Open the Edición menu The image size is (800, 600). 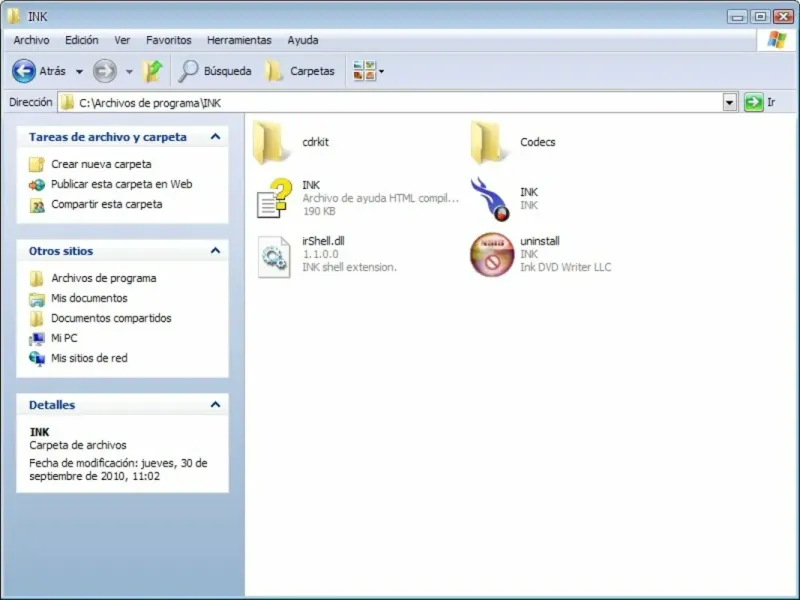pos(82,40)
